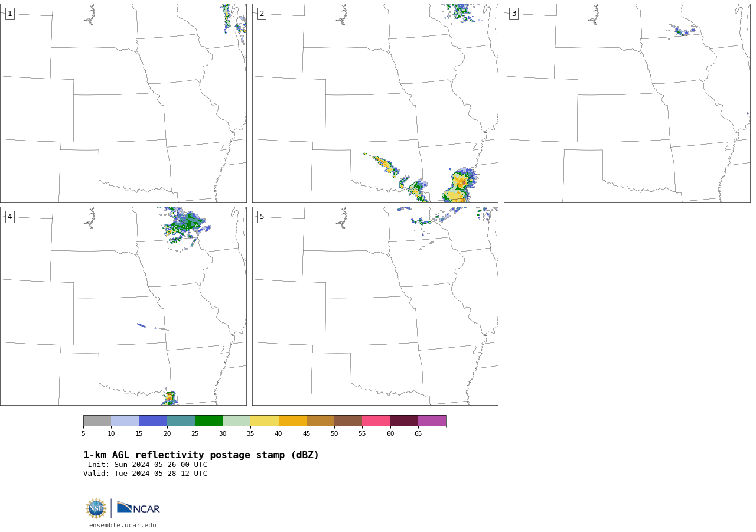Screen dimensions: 756x532
Task: Open ensemble member 2 reflectivity map
Action: click(x=375, y=103)
